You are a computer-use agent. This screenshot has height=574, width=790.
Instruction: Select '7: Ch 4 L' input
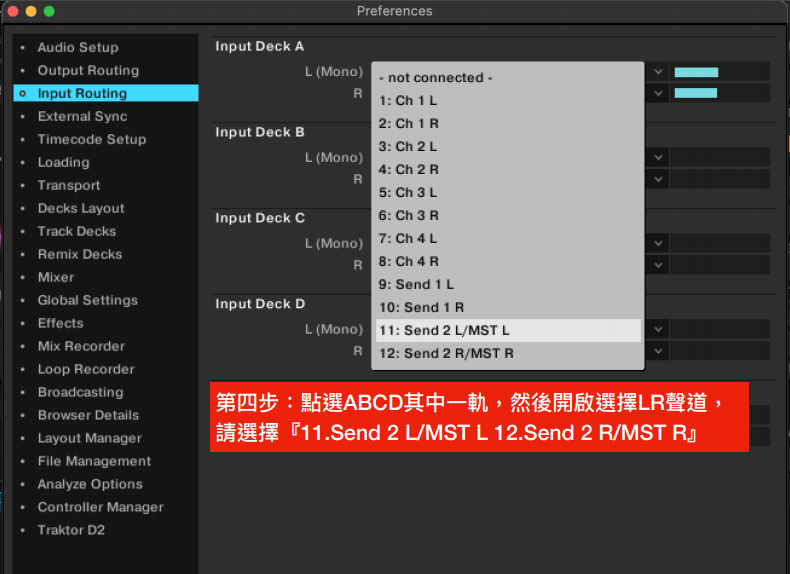(508, 238)
